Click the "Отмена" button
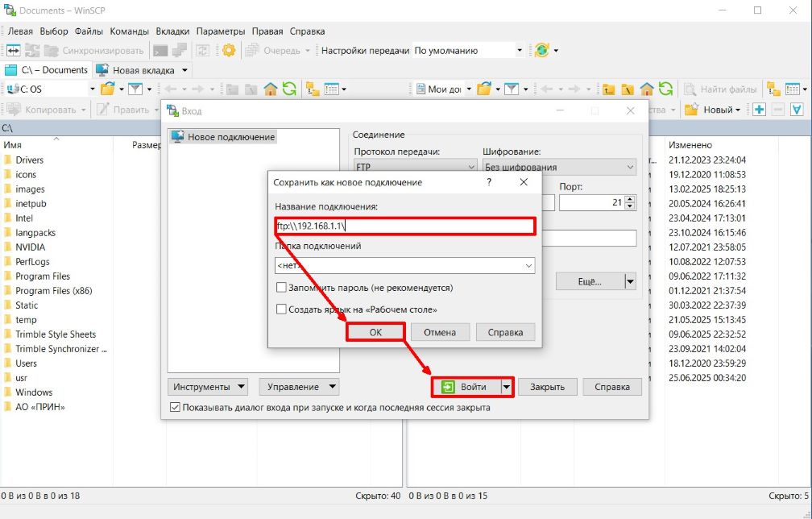The image size is (812, 519). 440,332
